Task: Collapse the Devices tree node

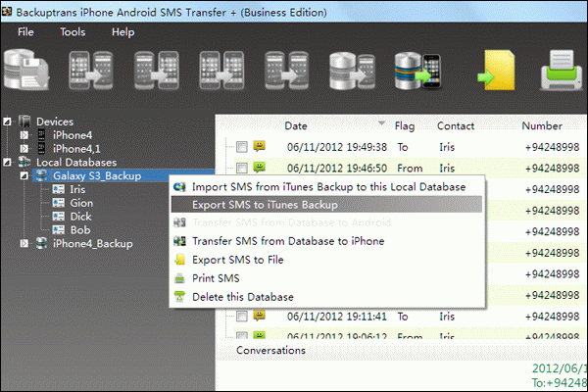Action: click(7, 122)
